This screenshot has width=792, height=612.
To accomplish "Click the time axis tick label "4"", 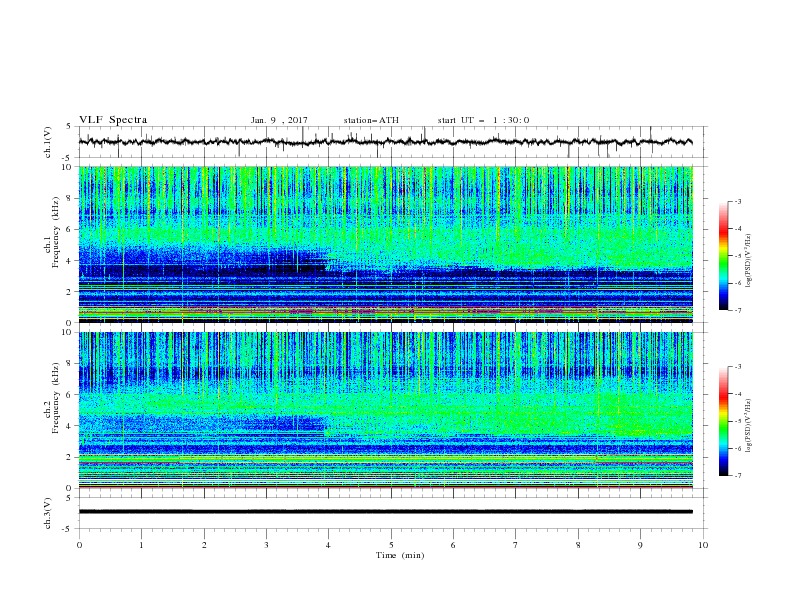I will [x=328, y=545].
